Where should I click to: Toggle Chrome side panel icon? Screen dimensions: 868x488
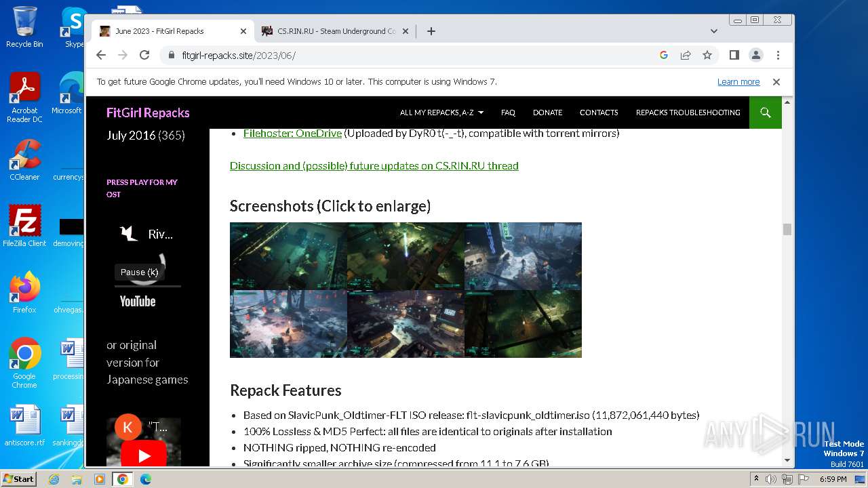pos(734,55)
